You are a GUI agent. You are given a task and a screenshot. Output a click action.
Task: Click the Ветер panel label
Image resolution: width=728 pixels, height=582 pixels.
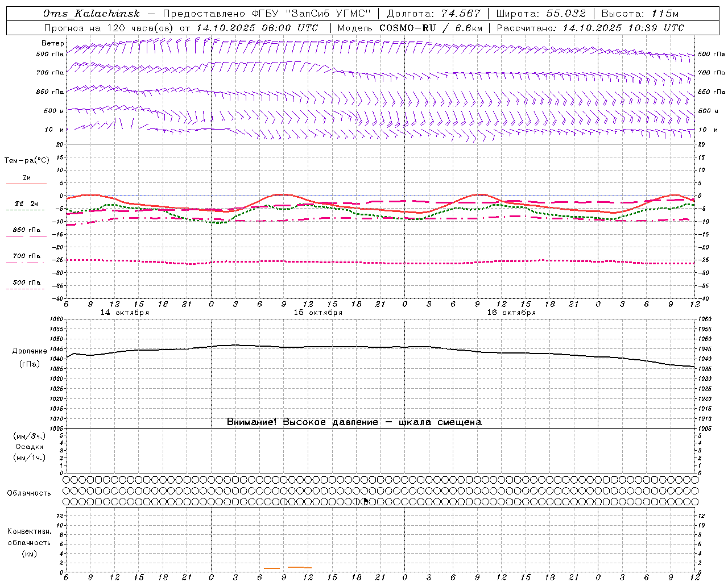pyautogui.click(x=52, y=43)
